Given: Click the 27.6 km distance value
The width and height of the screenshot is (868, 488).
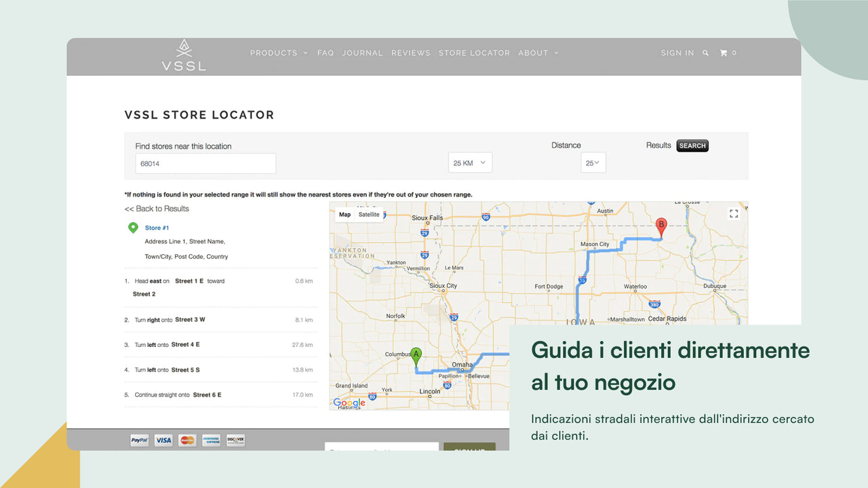Looking at the screenshot, I should click(x=302, y=345).
